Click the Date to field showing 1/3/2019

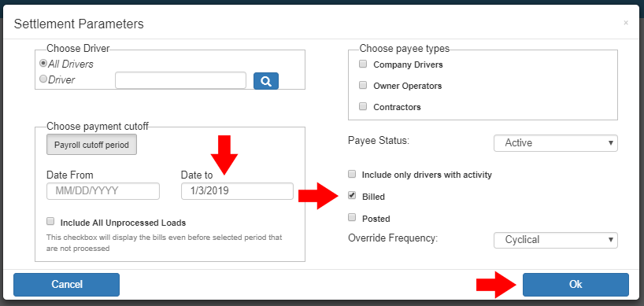(238, 191)
